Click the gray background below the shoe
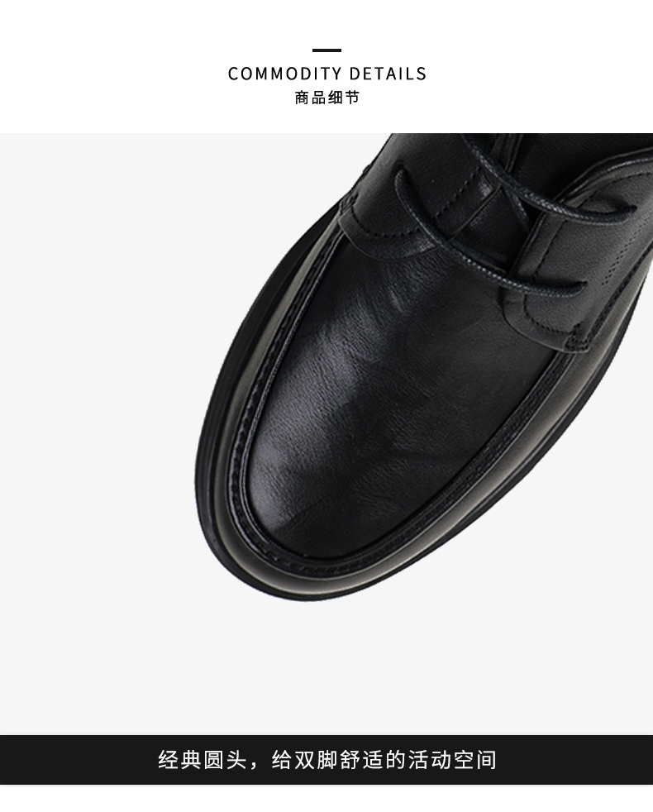The height and width of the screenshot is (812, 653). point(326,668)
